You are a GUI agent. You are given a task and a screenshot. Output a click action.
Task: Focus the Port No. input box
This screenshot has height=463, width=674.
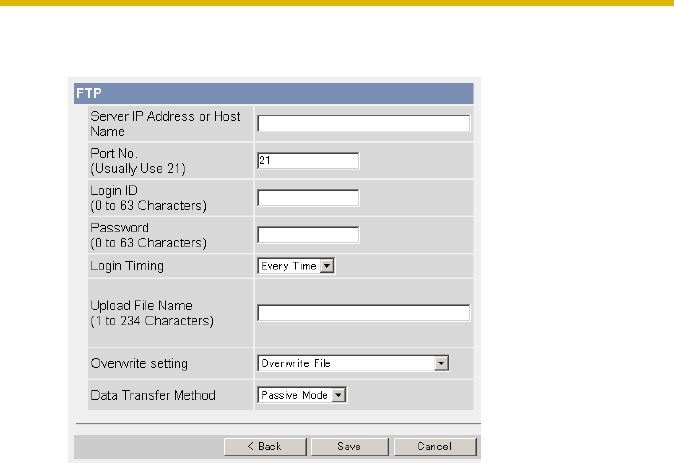click(x=308, y=161)
